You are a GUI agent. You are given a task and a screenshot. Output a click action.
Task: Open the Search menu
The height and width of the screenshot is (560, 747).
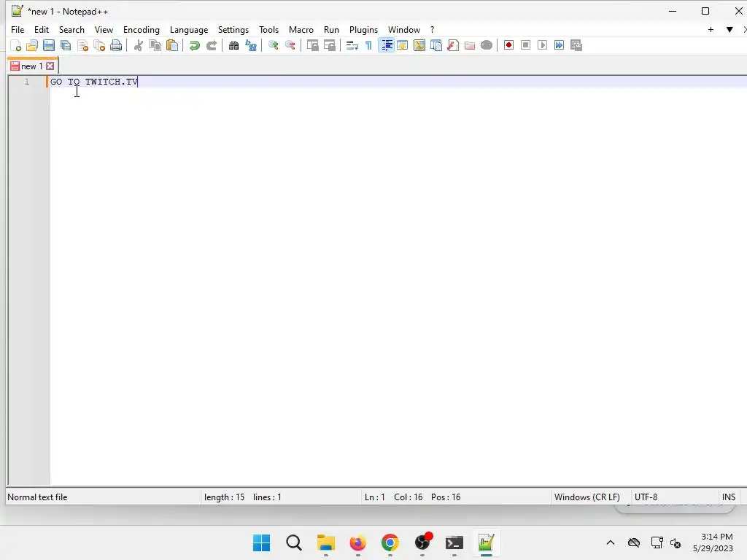click(71, 29)
